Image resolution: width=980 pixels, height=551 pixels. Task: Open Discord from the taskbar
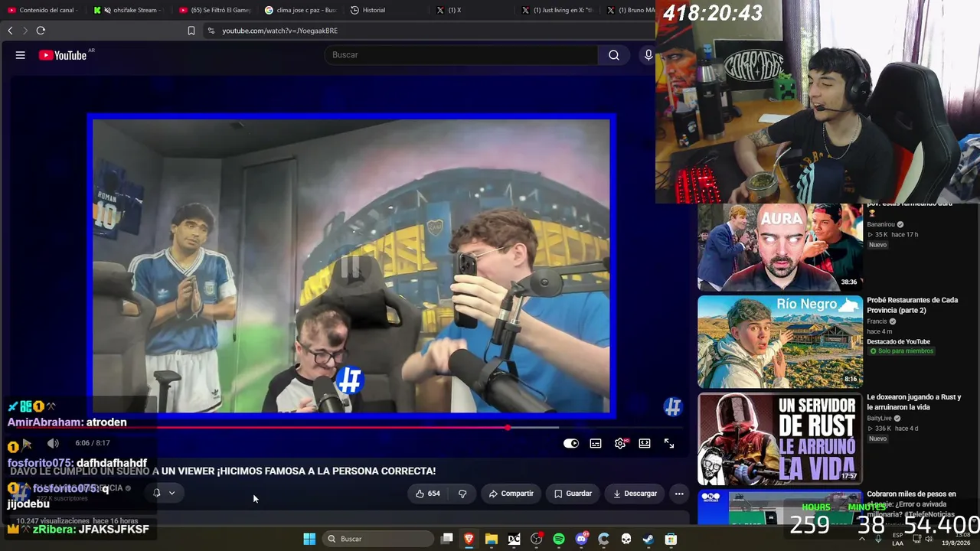(581, 539)
